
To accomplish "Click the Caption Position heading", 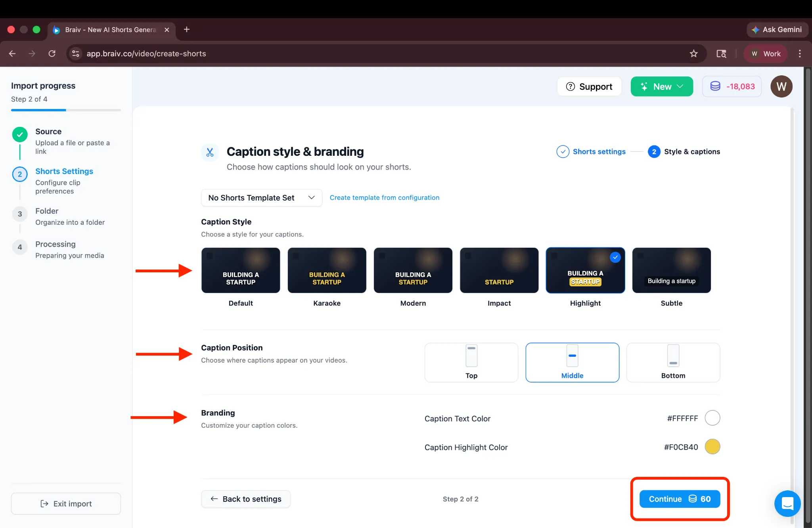I will [x=232, y=348].
